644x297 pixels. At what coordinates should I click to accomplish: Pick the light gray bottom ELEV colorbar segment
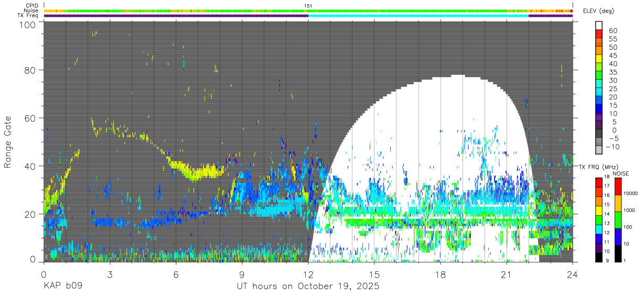point(599,150)
